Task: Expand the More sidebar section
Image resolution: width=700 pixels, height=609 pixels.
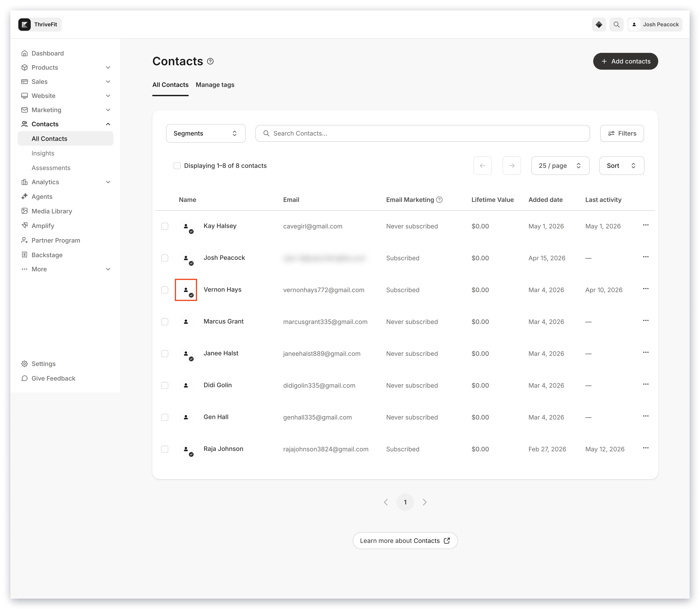Action: (108, 269)
